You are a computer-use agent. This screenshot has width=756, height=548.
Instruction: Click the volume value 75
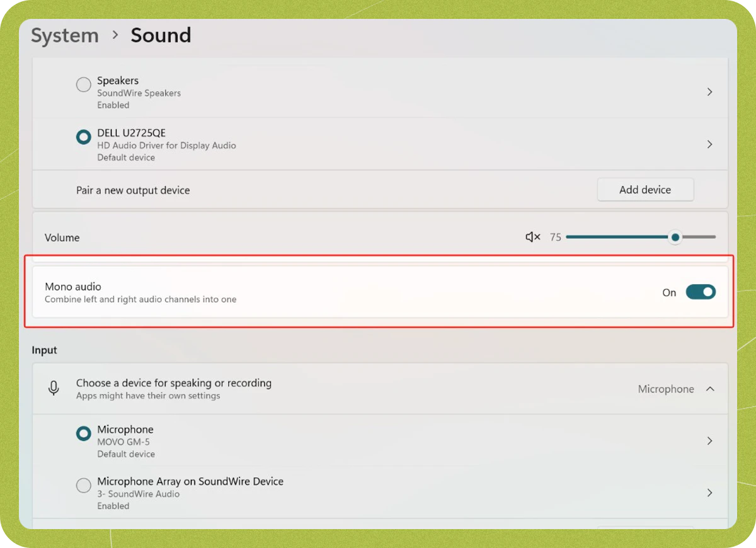click(x=555, y=237)
